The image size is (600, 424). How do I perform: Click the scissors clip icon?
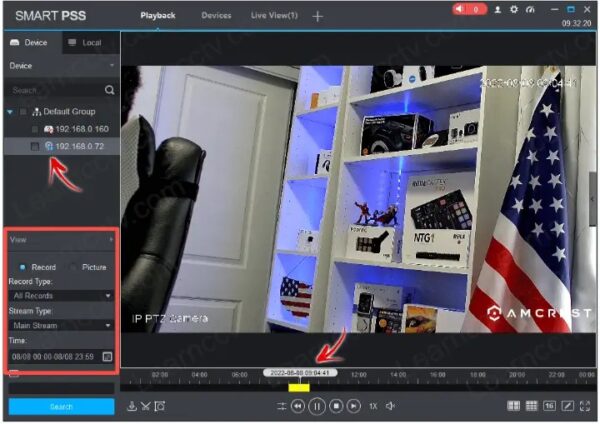point(146,406)
